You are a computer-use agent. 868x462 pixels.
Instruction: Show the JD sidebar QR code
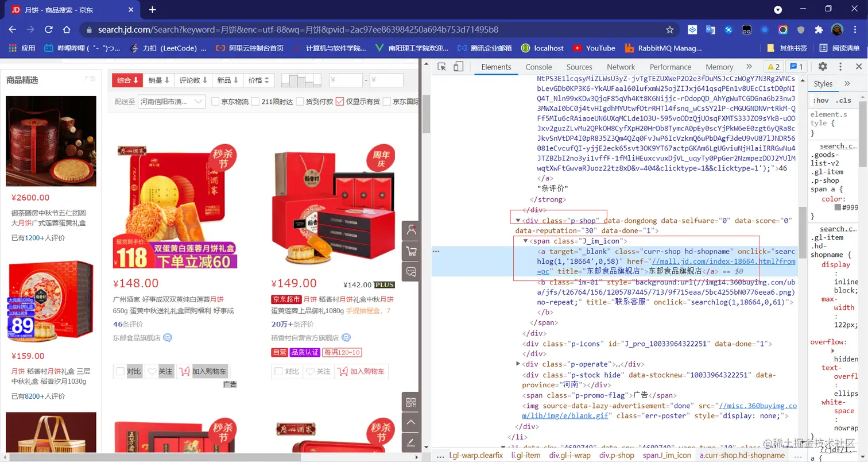(x=411, y=402)
